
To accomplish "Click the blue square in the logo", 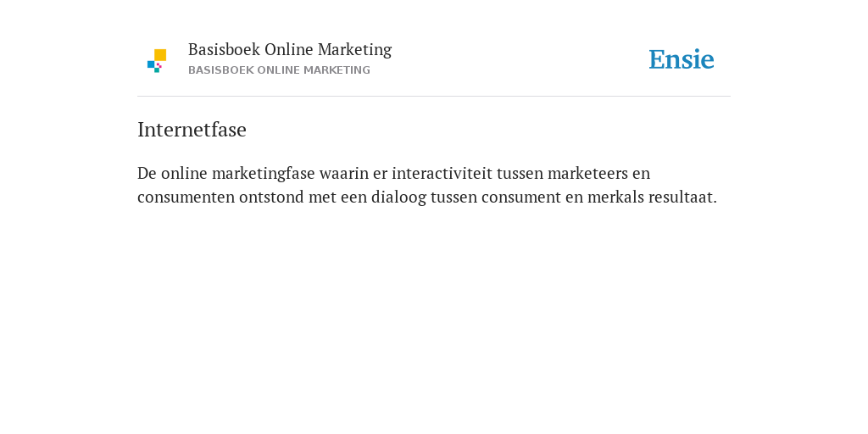I will 151,64.
